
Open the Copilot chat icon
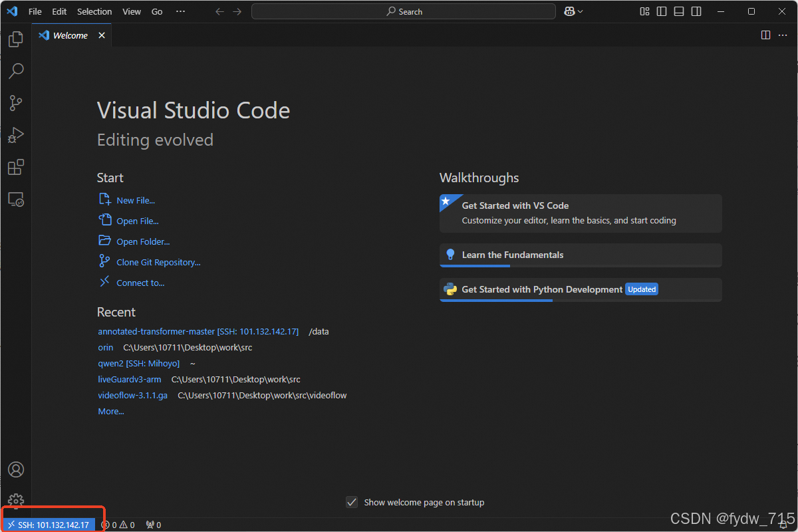570,11
